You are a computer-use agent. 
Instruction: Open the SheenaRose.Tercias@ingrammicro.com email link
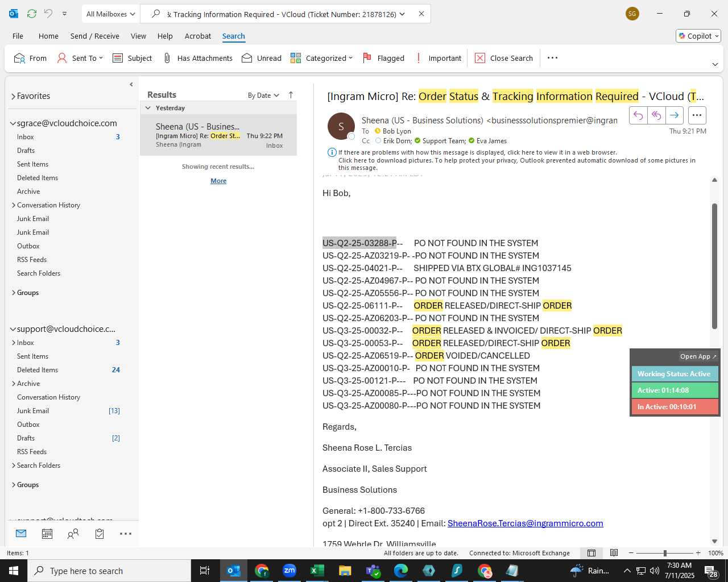[x=525, y=523]
